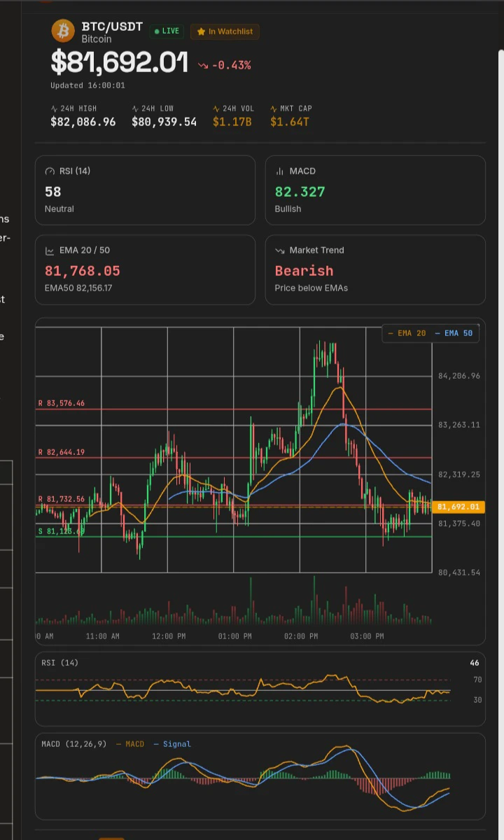This screenshot has width=504, height=840.
Task: Toggle the In Watchlist star button
Action: 225,31
